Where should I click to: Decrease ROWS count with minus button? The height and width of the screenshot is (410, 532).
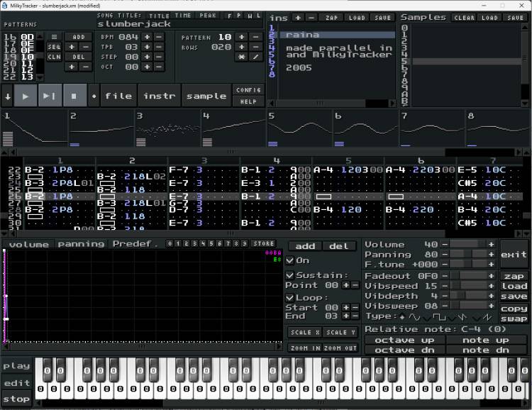click(256, 47)
